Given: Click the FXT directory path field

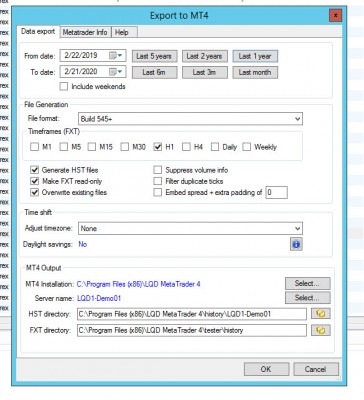Looking at the screenshot, I should 192,330.
